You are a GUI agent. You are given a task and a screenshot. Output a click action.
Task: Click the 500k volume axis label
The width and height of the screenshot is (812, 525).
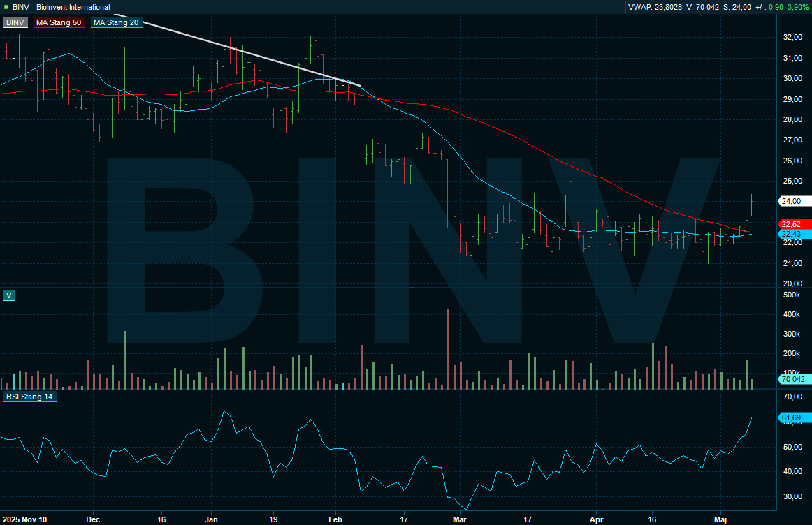(792, 295)
